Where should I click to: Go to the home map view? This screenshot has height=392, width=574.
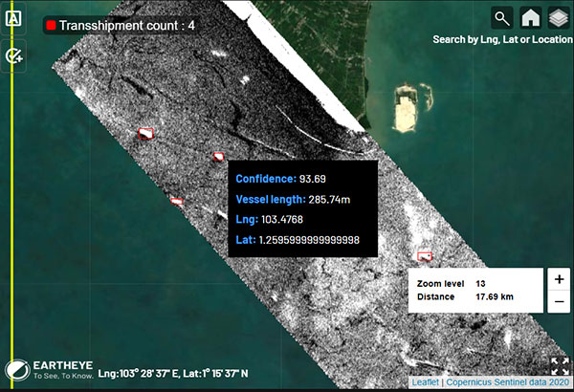coord(530,17)
